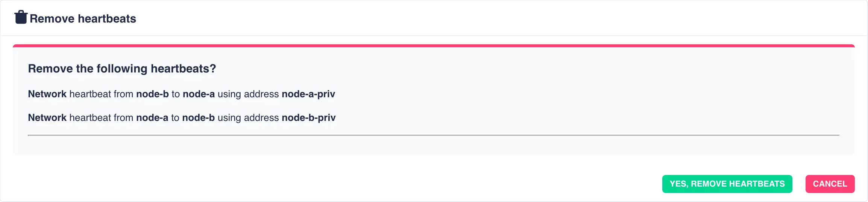Click the "Remove the following heartbeats?" heading
868x202 pixels.
click(x=122, y=69)
